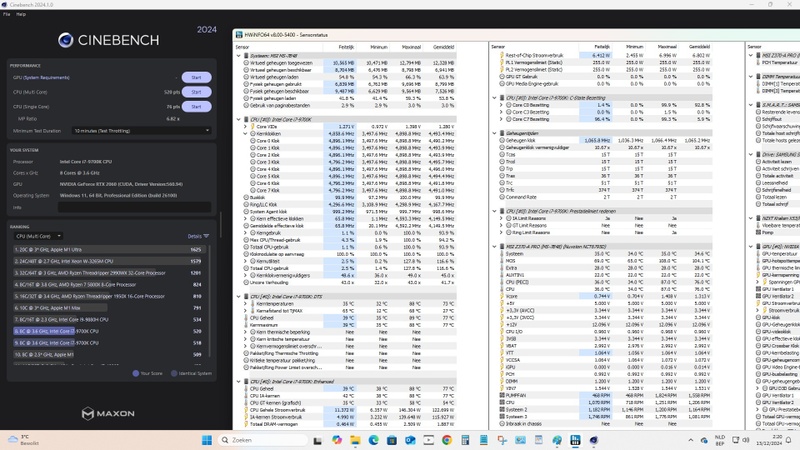Viewport: 800px width, 450px height.
Task: Show hidden system tray icons
Action: point(691,440)
